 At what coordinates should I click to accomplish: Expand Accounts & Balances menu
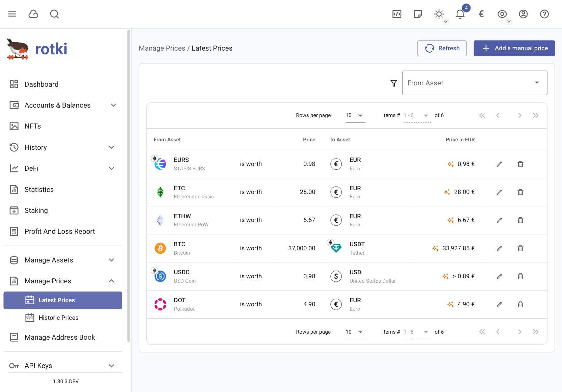point(63,105)
